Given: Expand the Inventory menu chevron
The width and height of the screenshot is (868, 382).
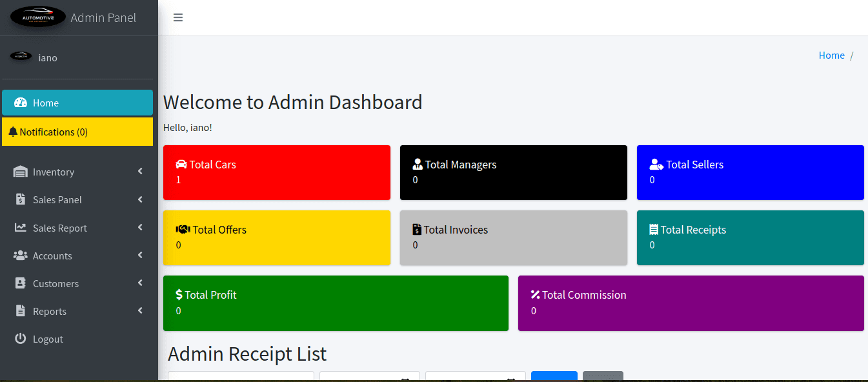Looking at the screenshot, I should pos(140,172).
